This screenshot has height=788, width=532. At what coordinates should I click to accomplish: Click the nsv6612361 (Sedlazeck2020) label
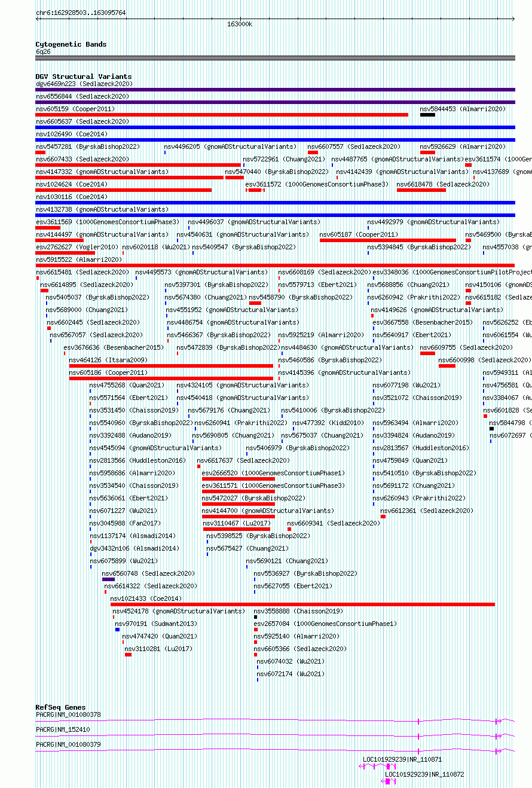427,511
